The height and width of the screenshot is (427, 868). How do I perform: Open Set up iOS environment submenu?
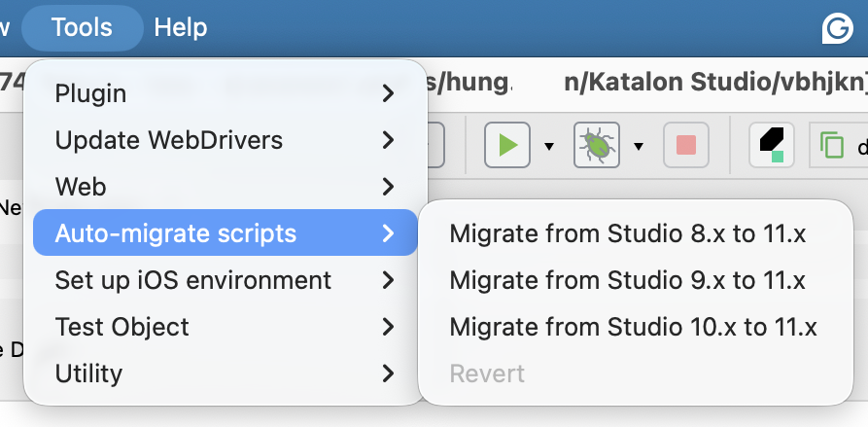[225, 280]
